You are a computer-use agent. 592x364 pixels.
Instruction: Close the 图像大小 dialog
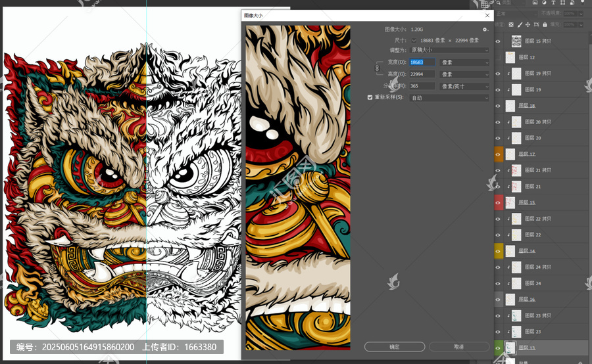pos(487,16)
